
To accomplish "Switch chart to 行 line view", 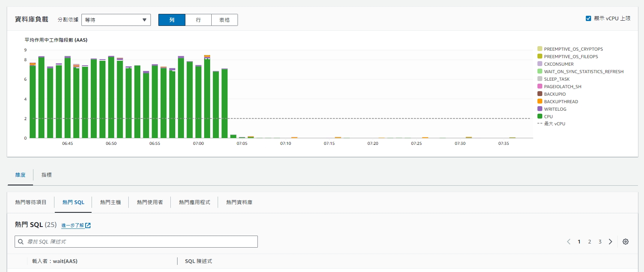I will [198, 20].
